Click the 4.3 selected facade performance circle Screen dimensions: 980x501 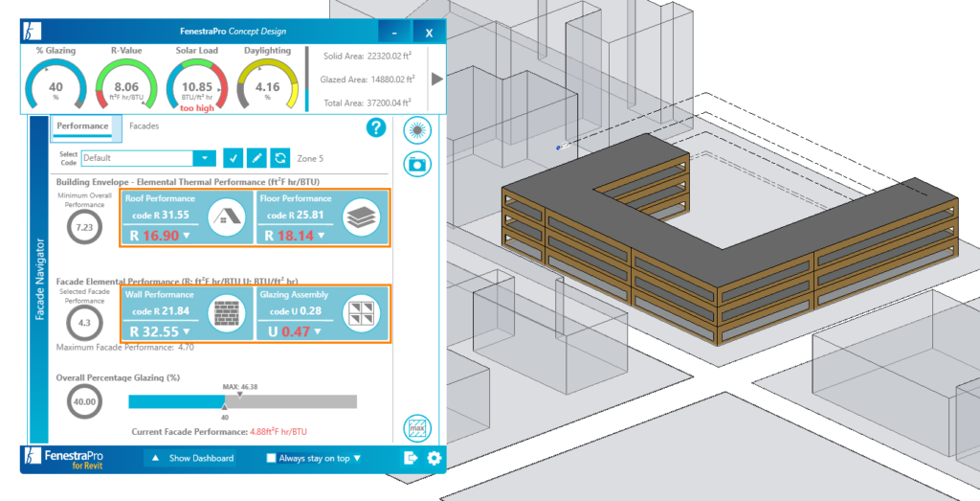coord(84,323)
